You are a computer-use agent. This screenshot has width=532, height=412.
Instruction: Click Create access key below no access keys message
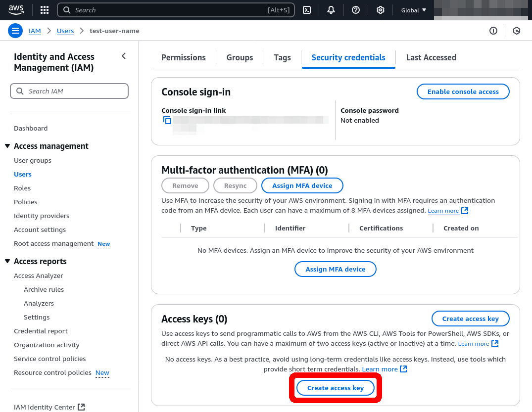coord(335,388)
